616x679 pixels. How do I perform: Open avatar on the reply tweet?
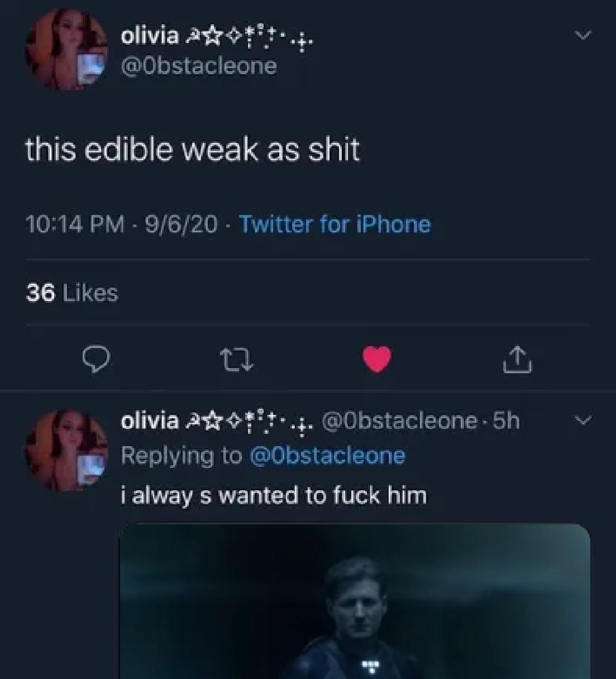click(x=66, y=450)
